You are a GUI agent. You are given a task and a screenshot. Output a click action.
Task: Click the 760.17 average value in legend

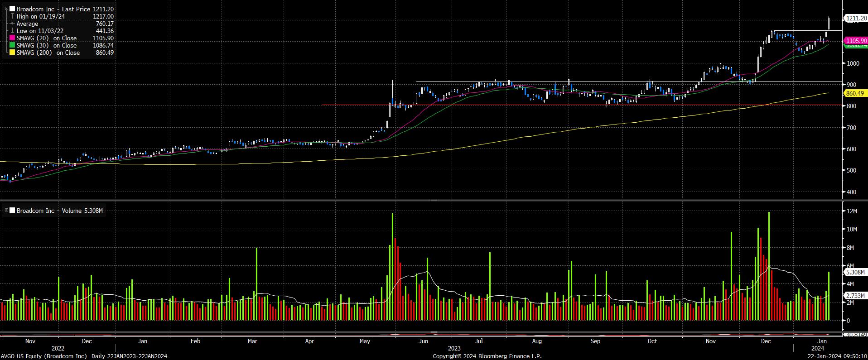(x=105, y=24)
